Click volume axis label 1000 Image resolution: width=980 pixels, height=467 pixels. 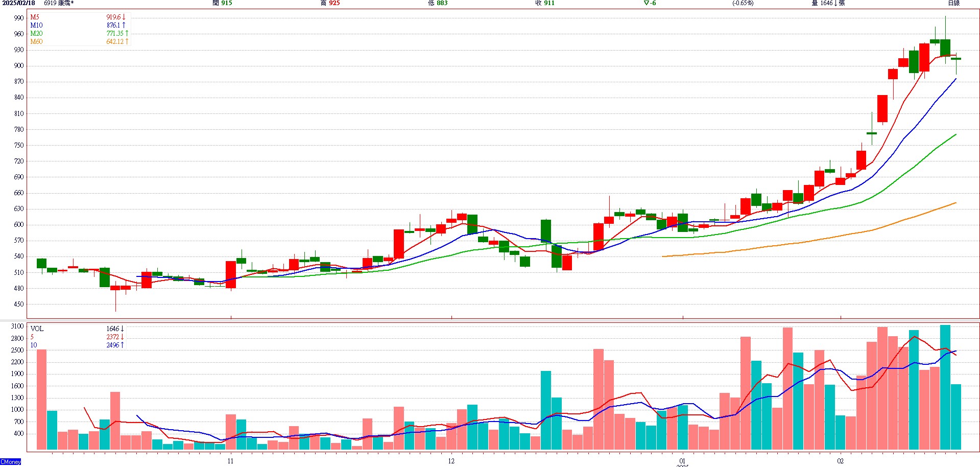(x=17, y=410)
